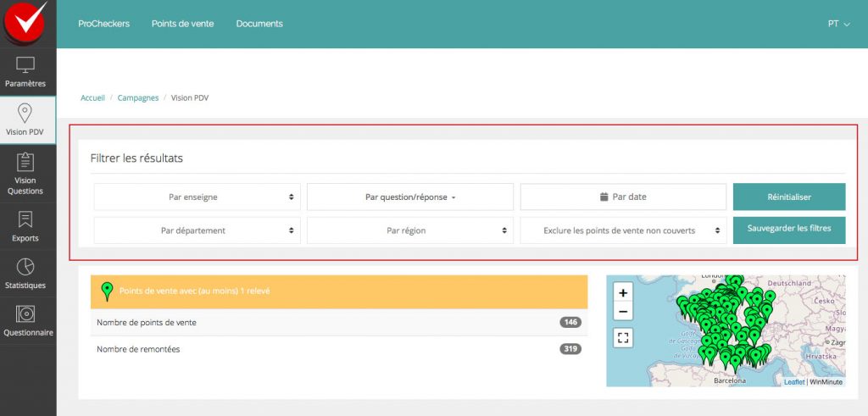Open the Par question/réponse dropdown
The image size is (868, 416).
coord(410,197)
